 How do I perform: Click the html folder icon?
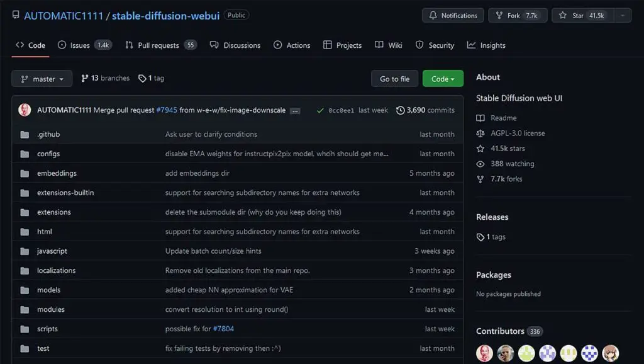coord(25,232)
